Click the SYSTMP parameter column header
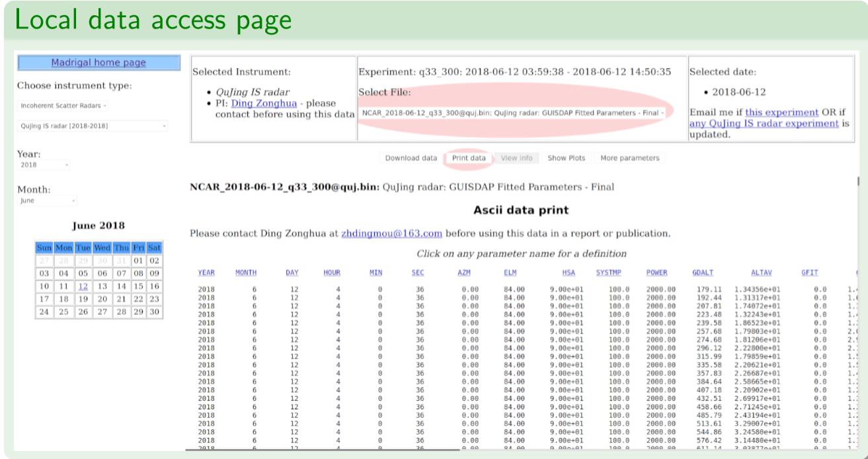The image size is (868, 459). pos(608,272)
